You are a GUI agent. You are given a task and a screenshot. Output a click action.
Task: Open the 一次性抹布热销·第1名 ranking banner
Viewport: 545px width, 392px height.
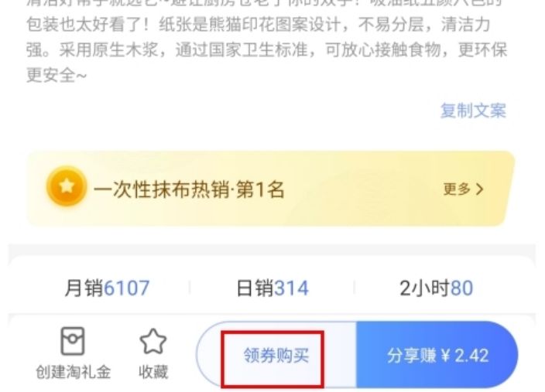click(x=271, y=189)
